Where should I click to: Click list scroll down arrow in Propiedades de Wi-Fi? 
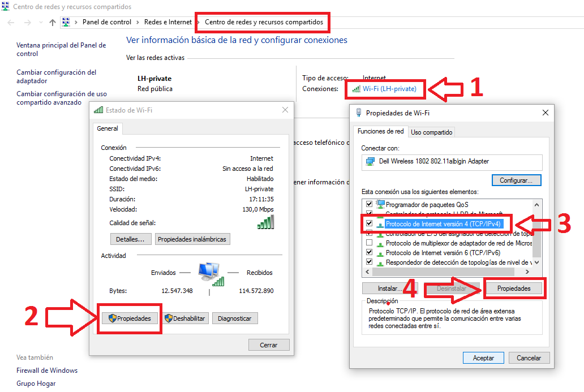tap(536, 262)
